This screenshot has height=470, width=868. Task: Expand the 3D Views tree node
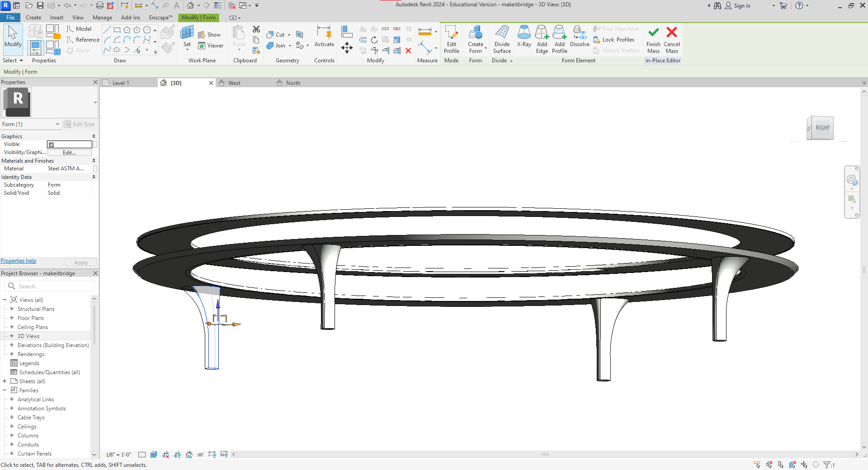tap(12, 336)
